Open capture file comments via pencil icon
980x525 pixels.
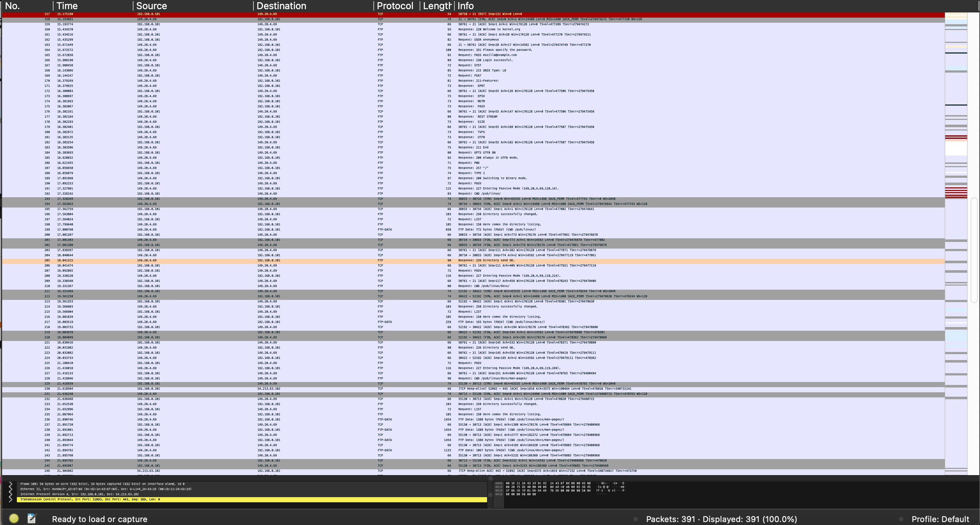(32, 518)
